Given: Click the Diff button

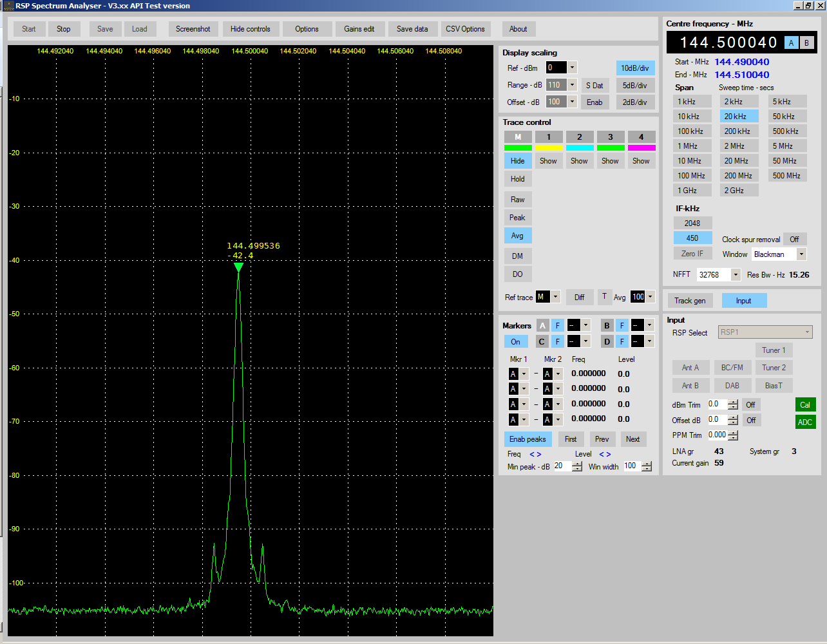Looking at the screenshot, I should pyautogui.click(x=580, y=297).
